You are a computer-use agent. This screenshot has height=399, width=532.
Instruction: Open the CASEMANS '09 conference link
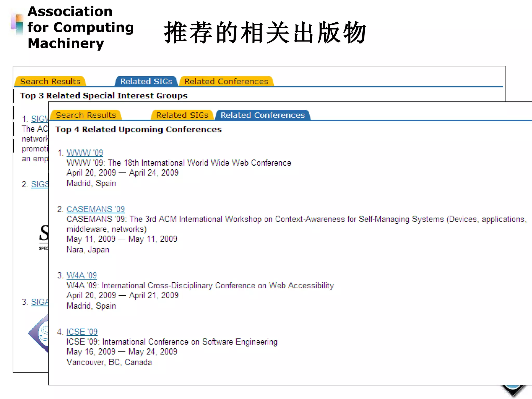[96, 209]
